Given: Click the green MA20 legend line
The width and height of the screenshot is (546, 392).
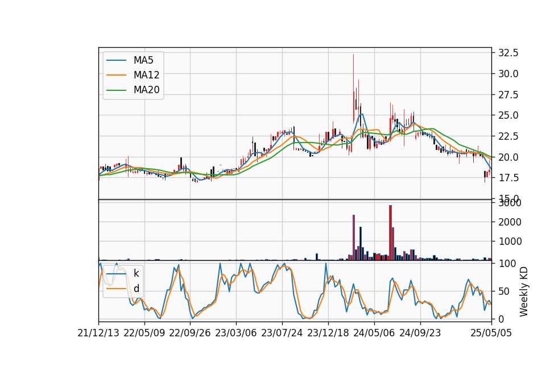Looking at the screenshot, I should pos(116,90).
